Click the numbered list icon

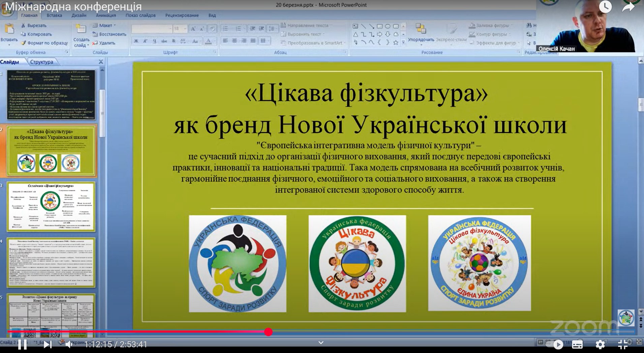pos(239,29)
